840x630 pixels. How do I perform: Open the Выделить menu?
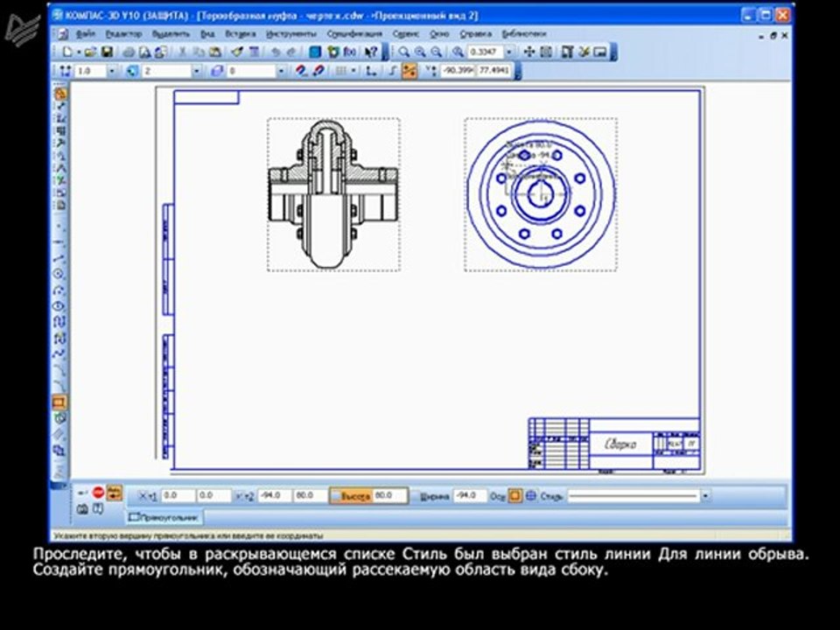[171, 34]
